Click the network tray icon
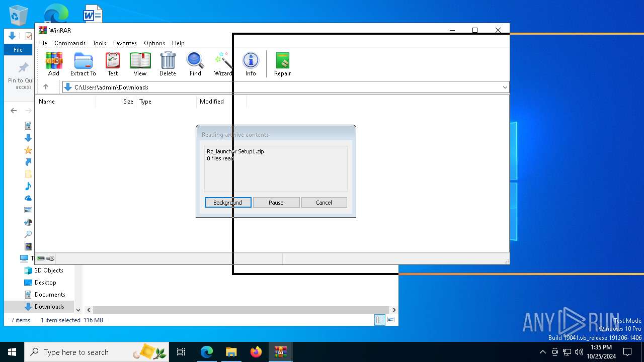644x362 pixels. [567, 352]
